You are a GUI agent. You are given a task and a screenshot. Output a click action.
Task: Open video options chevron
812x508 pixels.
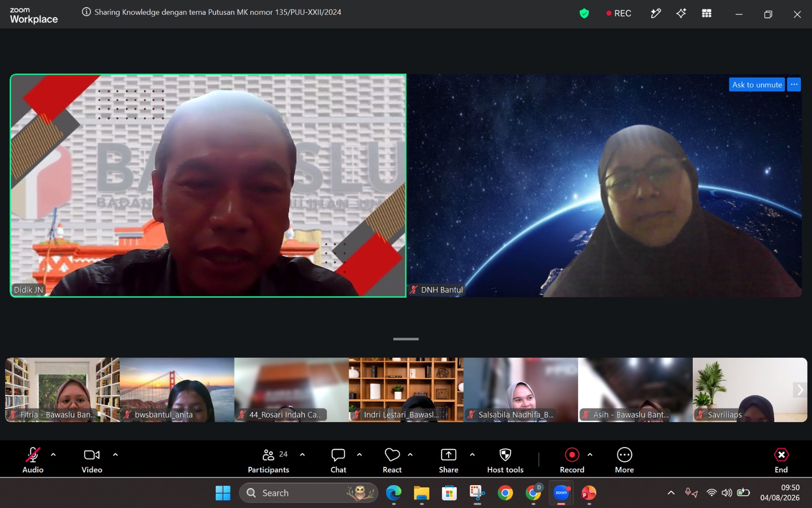pos(115,455)
